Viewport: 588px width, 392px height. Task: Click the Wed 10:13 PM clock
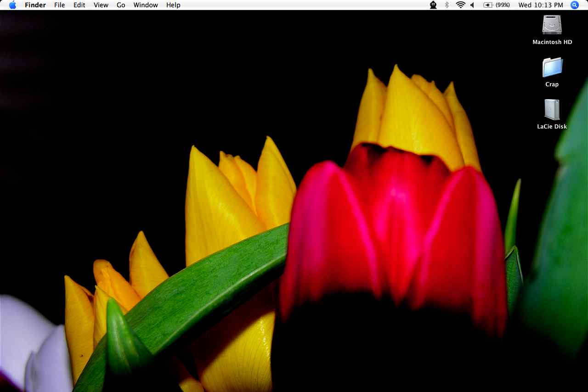coord(541,5)
